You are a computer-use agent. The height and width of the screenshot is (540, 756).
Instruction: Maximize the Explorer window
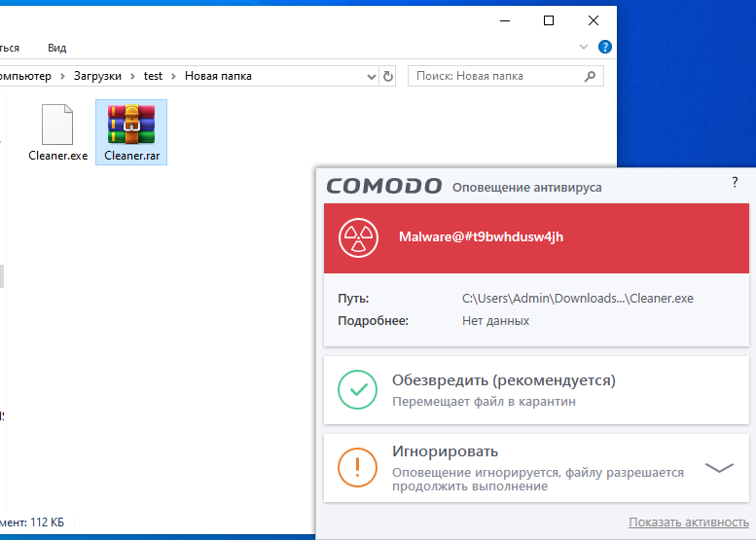[x=549, y=20]
